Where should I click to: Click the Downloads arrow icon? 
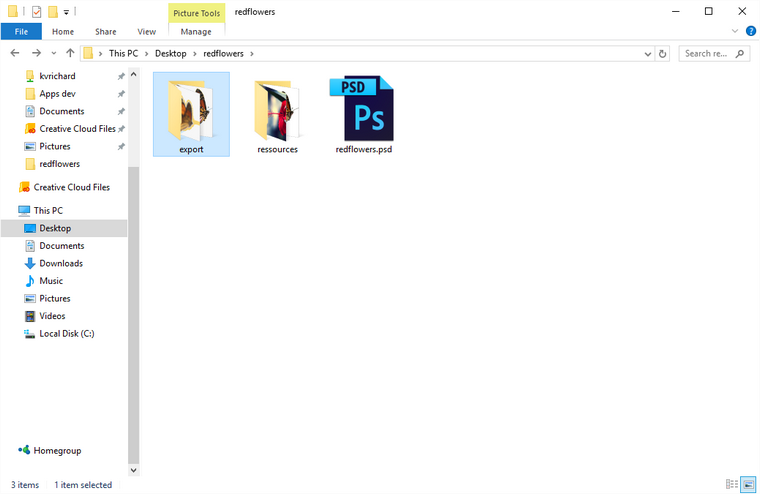point(30,263)
